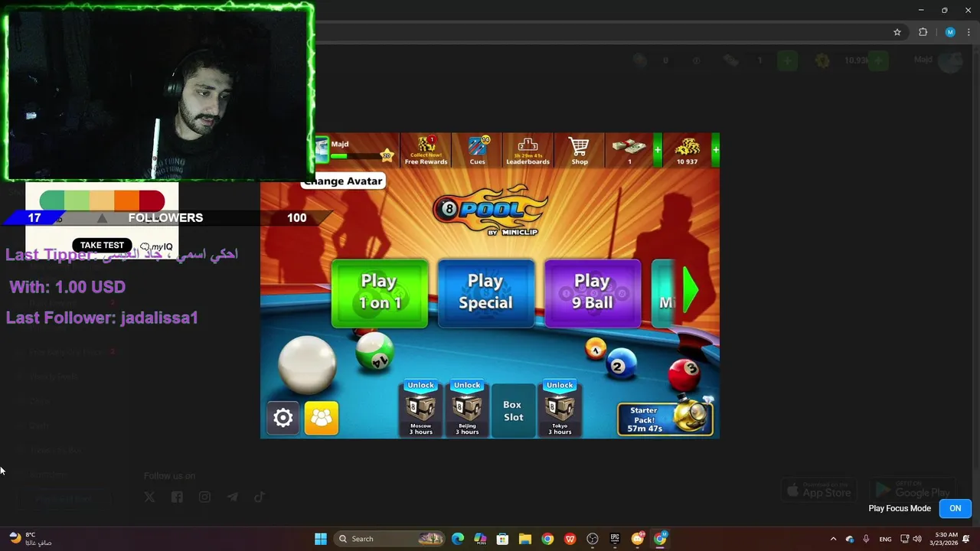Show more game modes with green arrow
The image size is (980, 551).
(x=691, y=290)
